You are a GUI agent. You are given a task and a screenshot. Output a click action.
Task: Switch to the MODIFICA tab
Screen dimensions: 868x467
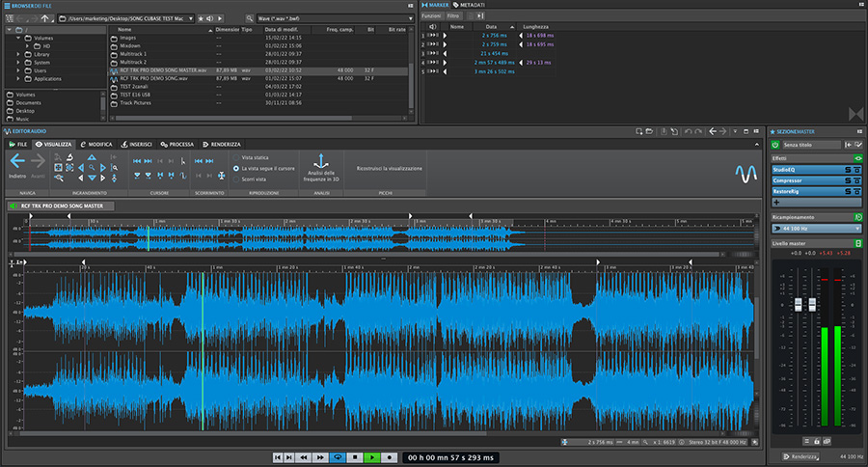pos(96,144)
